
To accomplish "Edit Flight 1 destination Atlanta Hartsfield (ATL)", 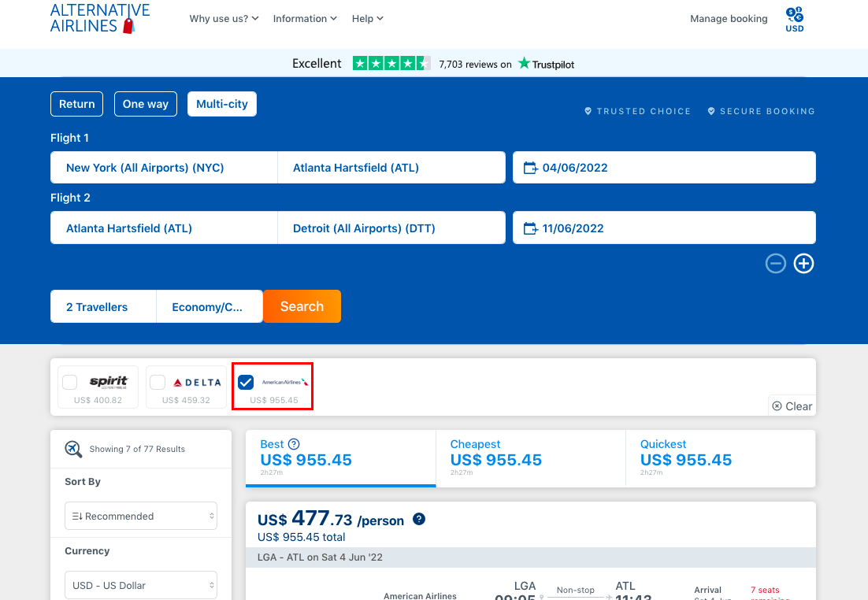I will pyautogui.click(x=391, y=168).
